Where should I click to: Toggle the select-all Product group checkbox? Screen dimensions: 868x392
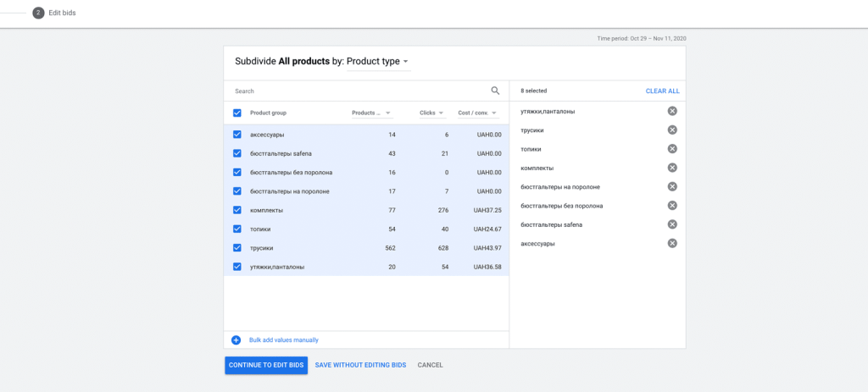(x=237, y=113)
